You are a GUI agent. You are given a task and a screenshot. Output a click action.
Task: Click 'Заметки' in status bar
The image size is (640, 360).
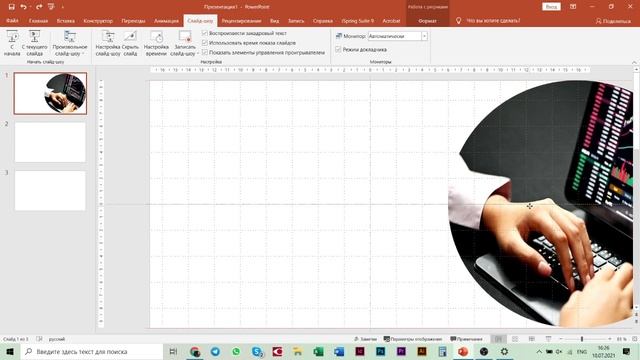(365, 339)
